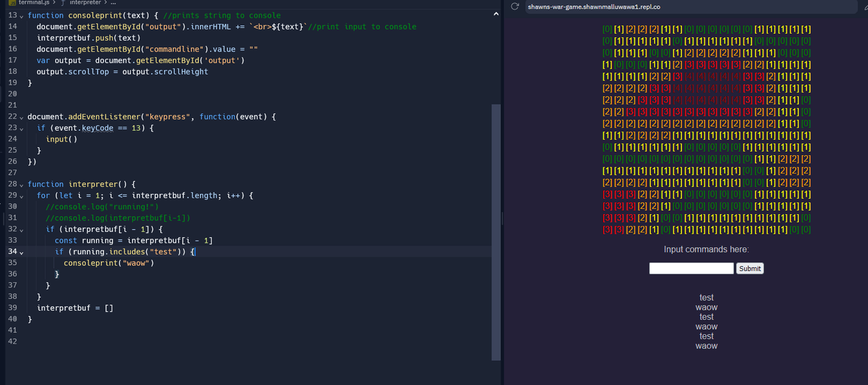Collapse the consoleprint function at line 13
The width and height of the screenshot is (868, 385).
21,16
